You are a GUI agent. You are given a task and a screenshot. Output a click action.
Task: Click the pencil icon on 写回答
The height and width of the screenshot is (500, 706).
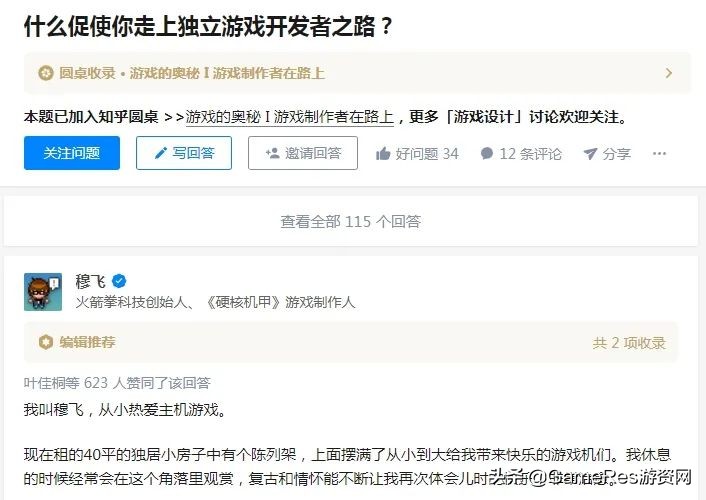(x=159, y=153)
